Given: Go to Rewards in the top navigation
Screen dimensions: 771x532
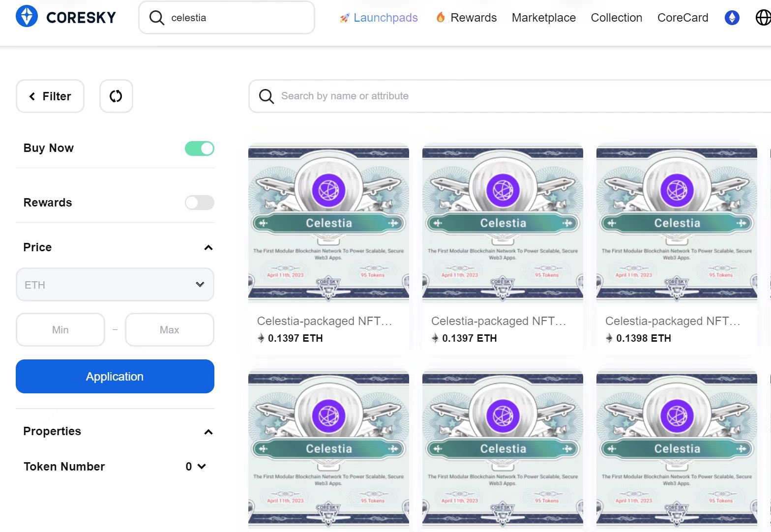Looking at the screenshot, I should pyautogui.click(x=474, y=18).
